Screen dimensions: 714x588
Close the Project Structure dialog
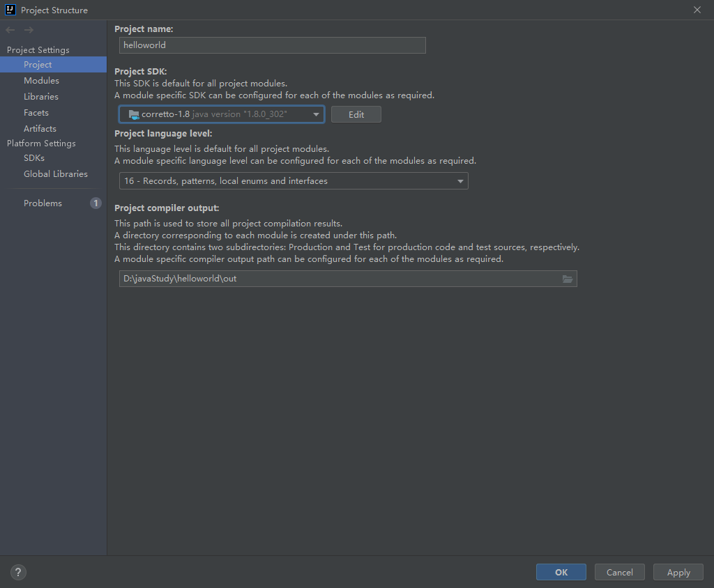[x=697, y=10]
